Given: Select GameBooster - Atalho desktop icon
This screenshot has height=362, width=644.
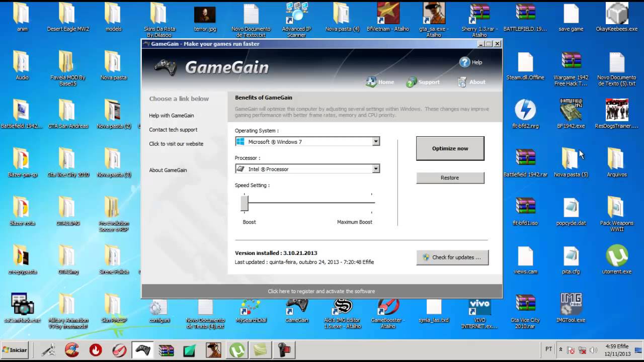Looking at the screenshot, I should [388, 313].
